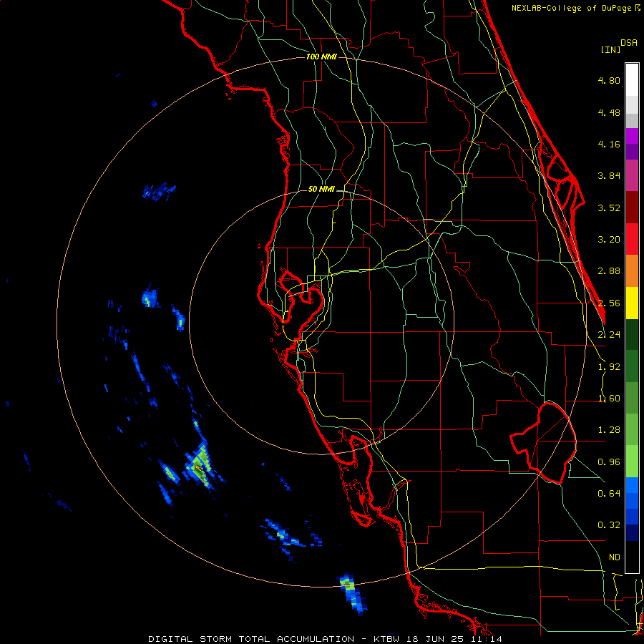Click the "100 NMI" range ring label
The height and width of the screenshot is (644, 644).
pyautogui.click(x=321, y=57)
